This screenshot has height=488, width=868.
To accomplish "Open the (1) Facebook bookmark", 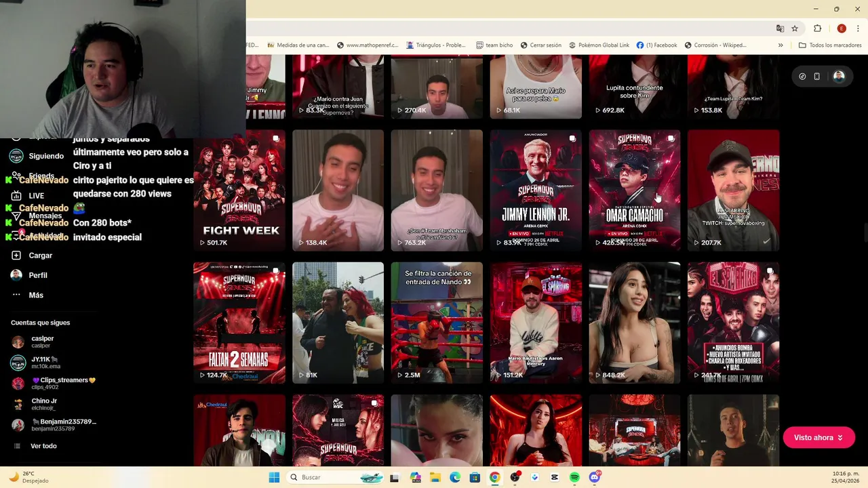I will pyautogui.click(x=656, y=45).
